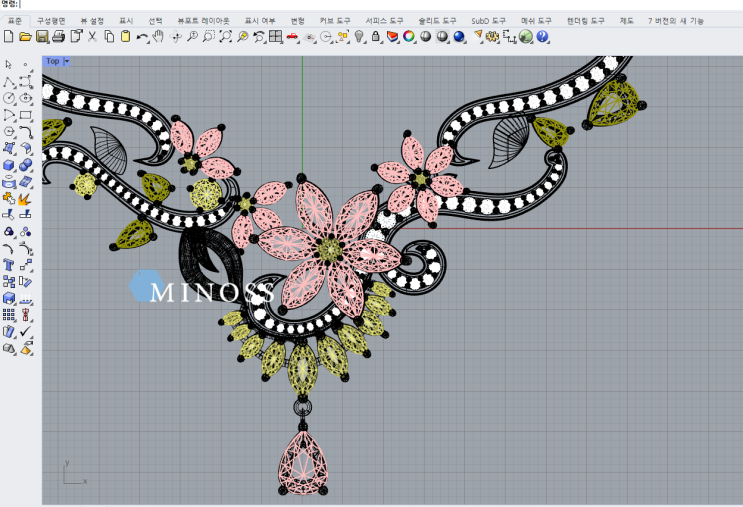Select the Pan view hand tool
The height and width of the screenshot is (507, 743).
[159, 37]
